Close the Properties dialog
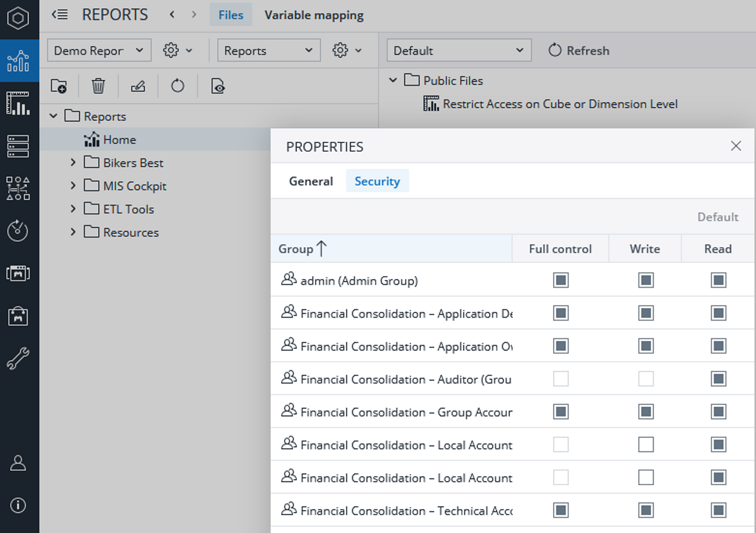Screen dimensions: 756x533 click(x=736, y=146)
